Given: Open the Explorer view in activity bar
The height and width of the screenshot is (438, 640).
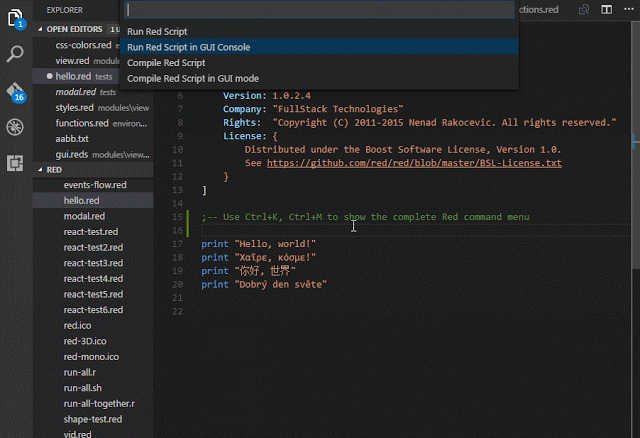Looking at the screenshot, I should click(x=15, y=18).
